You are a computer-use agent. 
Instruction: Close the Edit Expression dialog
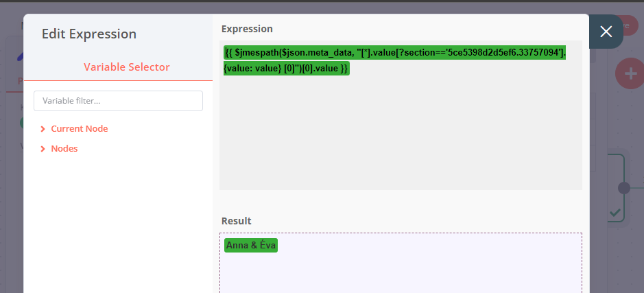coord(606,32)
